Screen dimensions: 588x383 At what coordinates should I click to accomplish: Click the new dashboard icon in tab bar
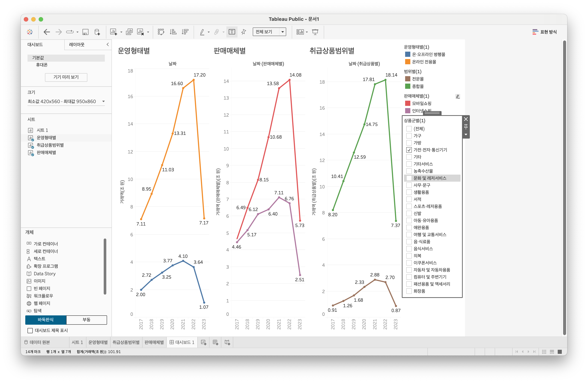pyautogui.click(x=215, y=342)
